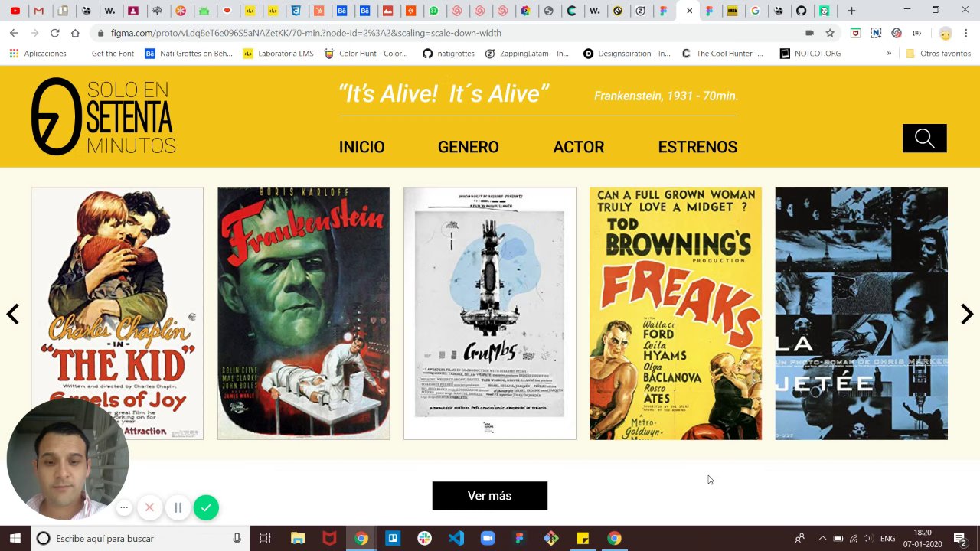The height and width of the screenshot is (551, 980).
Task: Select the La Jetée movie poster
Action: (861, 314)
